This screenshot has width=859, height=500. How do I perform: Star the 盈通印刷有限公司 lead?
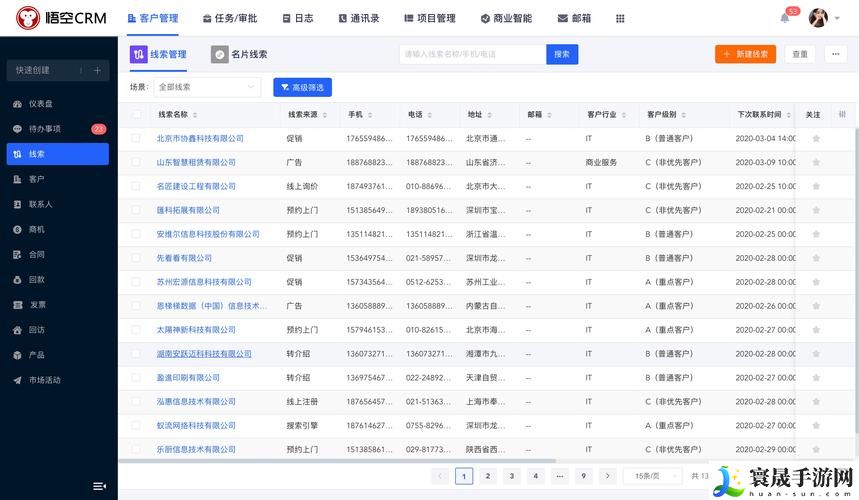point(816,377)
